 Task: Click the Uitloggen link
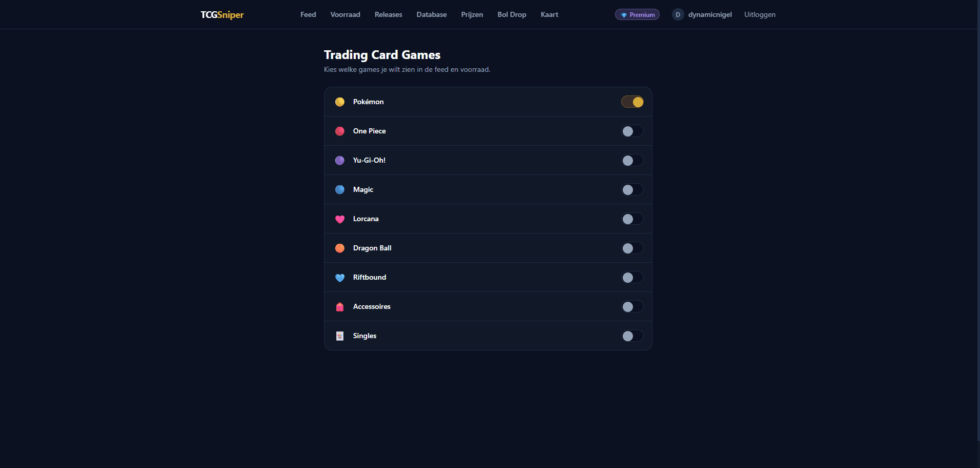[759, 15]
